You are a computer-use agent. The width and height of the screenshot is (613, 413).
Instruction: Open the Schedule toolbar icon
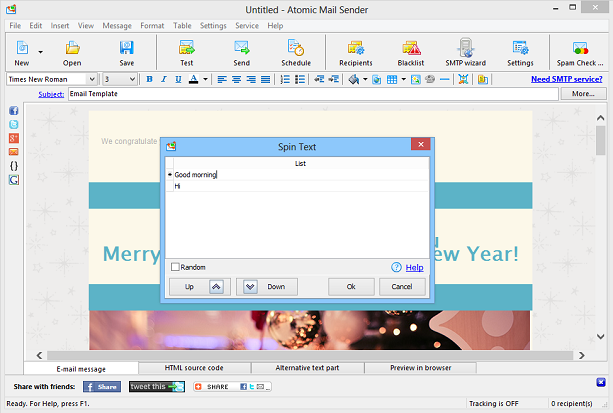(296, 53)
